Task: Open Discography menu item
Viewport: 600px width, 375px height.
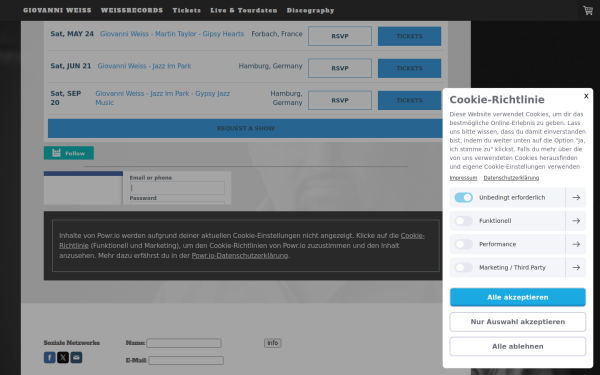Action: 310,10
